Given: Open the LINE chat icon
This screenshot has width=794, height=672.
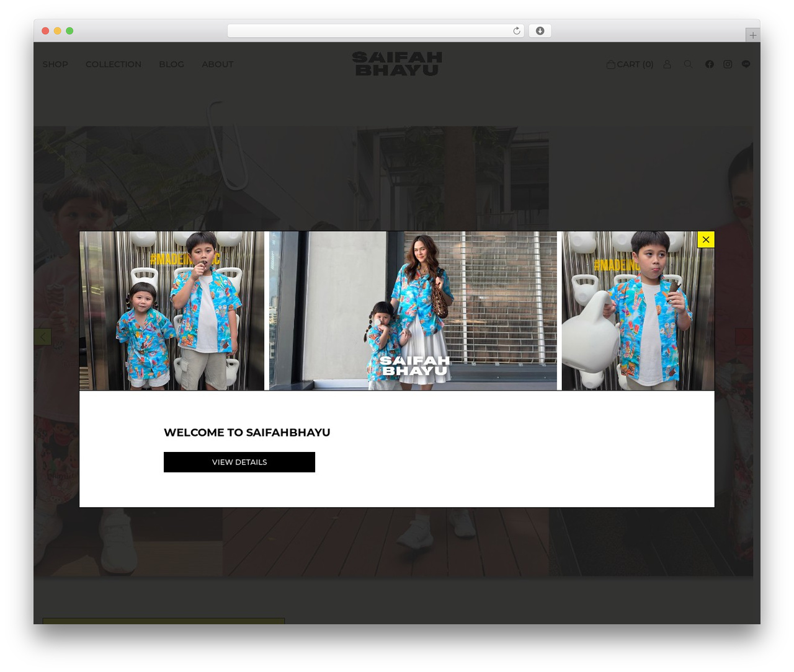Looking at the screenshot, I should [746, 64].
